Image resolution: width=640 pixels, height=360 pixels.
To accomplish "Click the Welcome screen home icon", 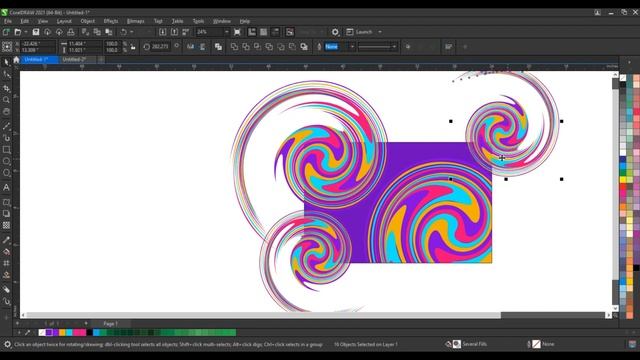I will (x=16, y=60).
